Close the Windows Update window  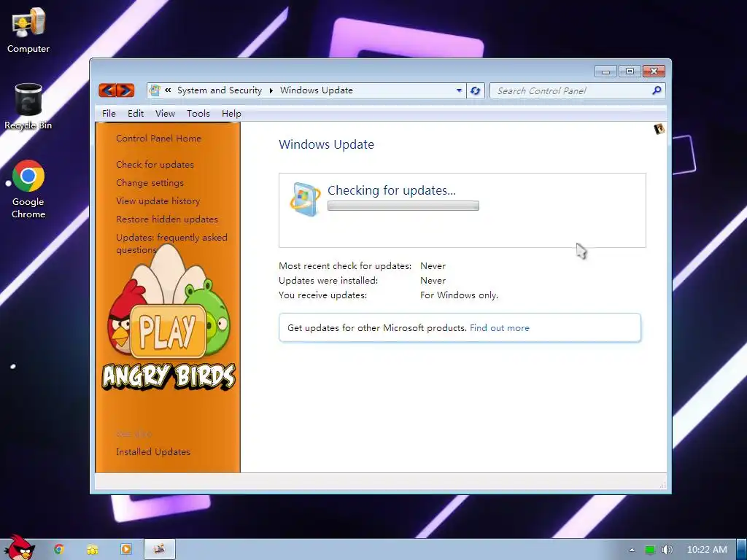tap(654, 71)
